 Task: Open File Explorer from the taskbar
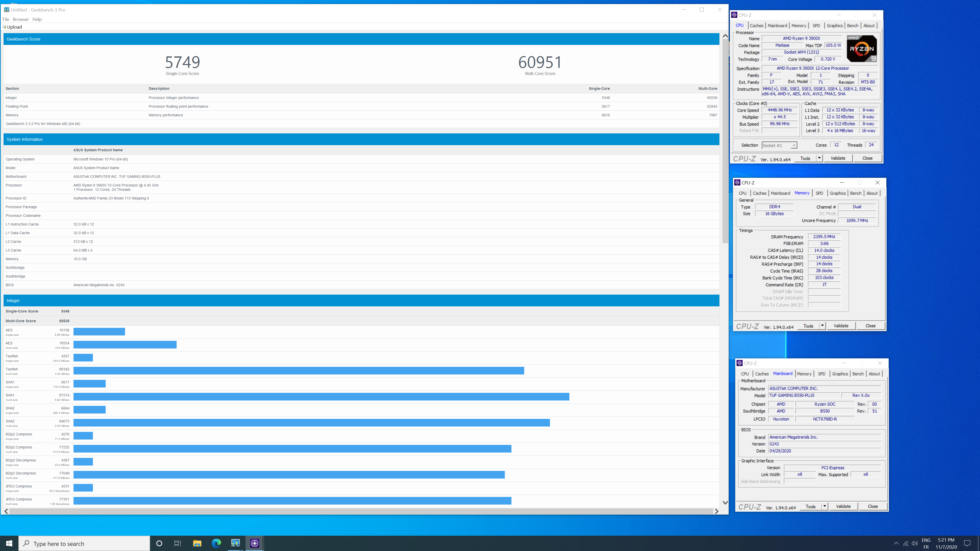coord(197,543)
